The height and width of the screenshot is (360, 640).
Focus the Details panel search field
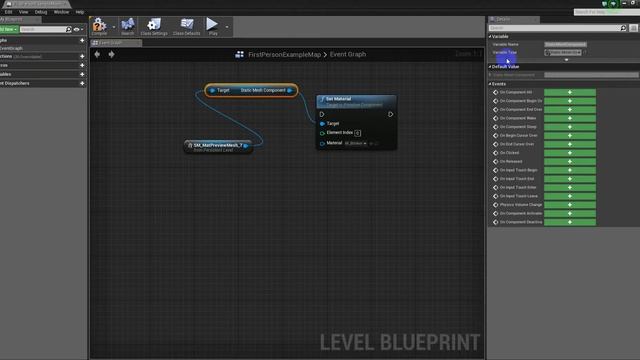tap(554, 28)
